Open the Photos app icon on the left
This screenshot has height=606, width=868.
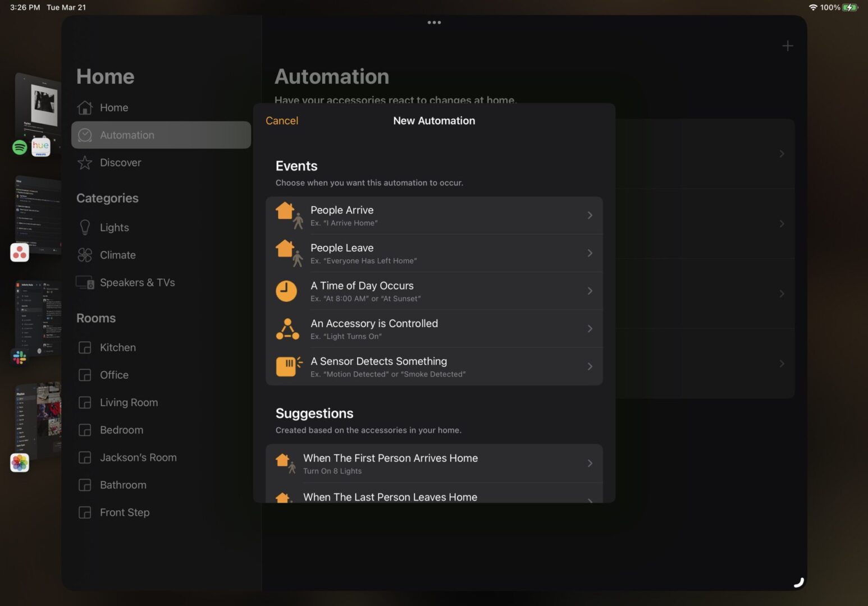click(x=20, y=462)
